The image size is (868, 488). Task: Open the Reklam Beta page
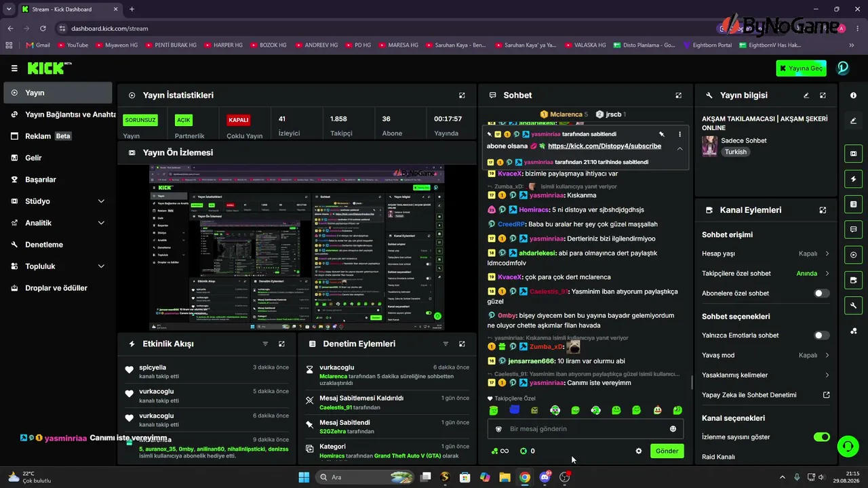click(x=58, y=136)
